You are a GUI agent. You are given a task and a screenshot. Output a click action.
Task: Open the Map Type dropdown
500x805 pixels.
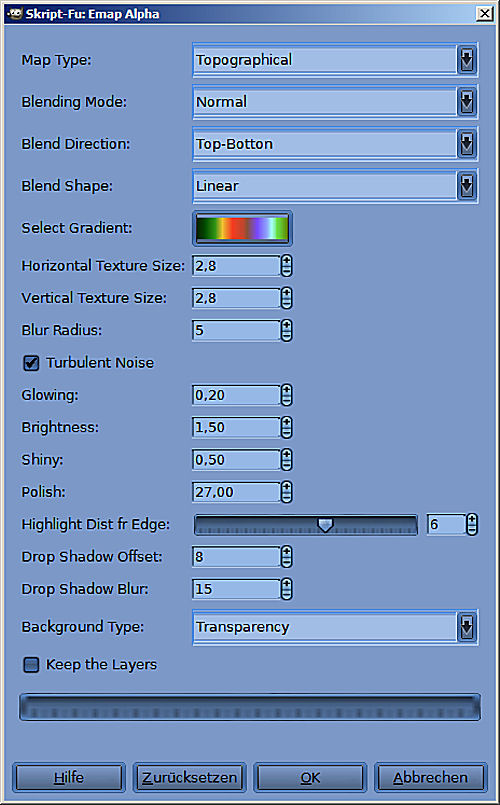pyautogui.click(x=335, y=60)
